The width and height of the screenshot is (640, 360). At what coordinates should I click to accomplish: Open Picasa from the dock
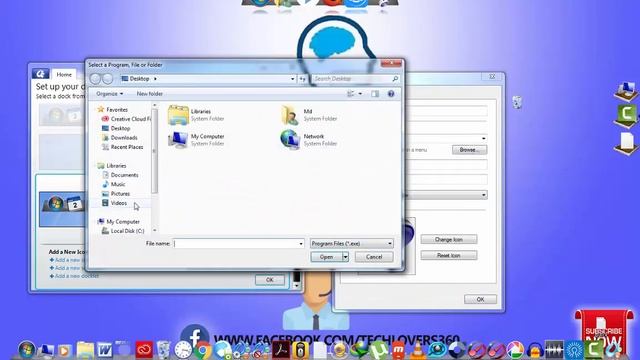516,350
